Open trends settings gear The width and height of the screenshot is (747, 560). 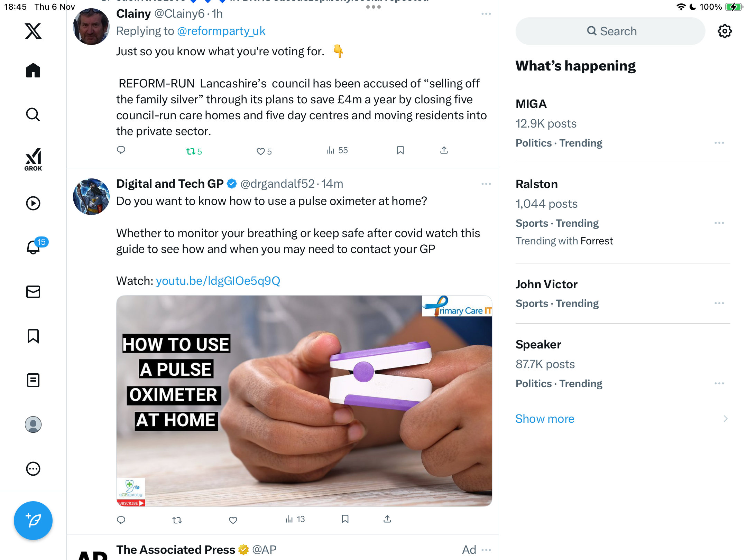click(725, 31)
